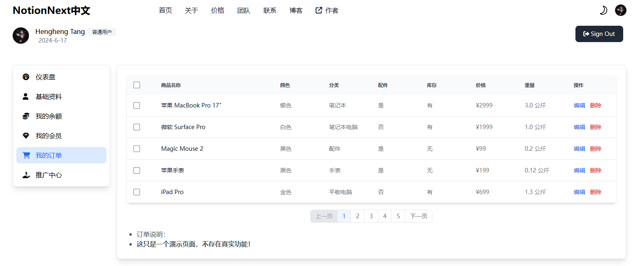Click the 商品名称 column header
644x266 pixels.
tap(171, 85)
